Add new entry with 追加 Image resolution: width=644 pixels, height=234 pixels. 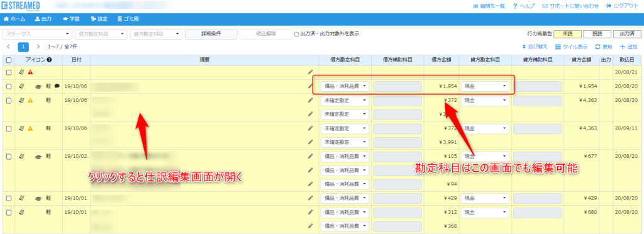[628, 47]
